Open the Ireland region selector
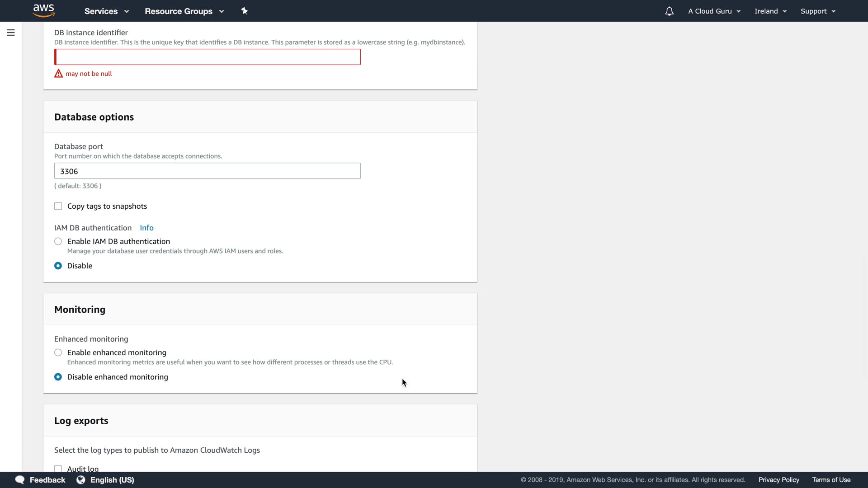Image resolution: width=868 pixels, height=488 pixels. (770, 11)
